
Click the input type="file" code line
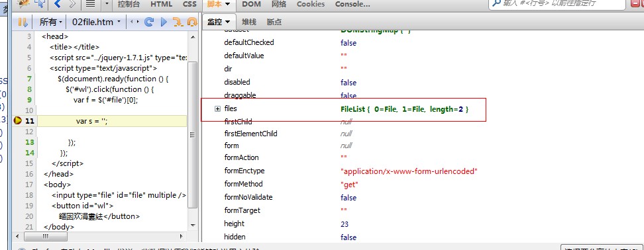[x=119, y=195]
